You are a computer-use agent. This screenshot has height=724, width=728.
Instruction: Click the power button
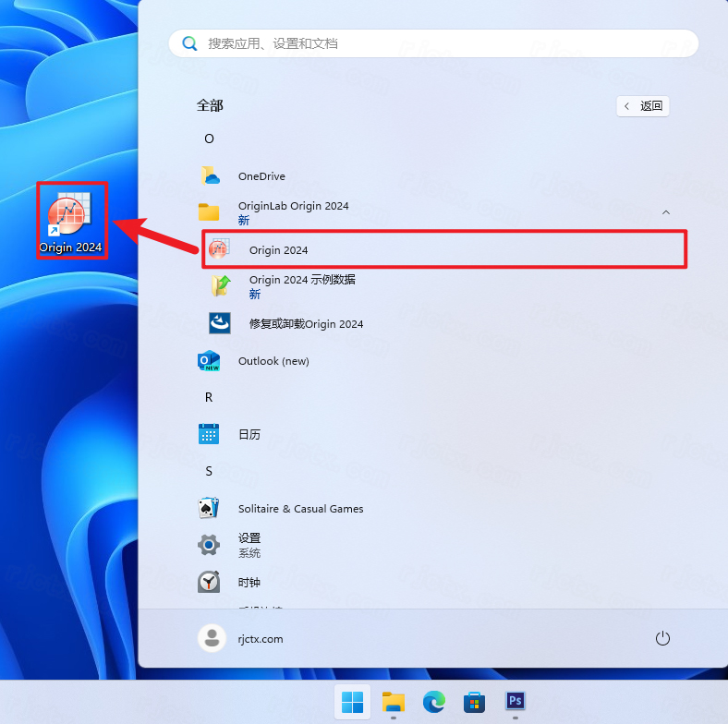point(661,638)
